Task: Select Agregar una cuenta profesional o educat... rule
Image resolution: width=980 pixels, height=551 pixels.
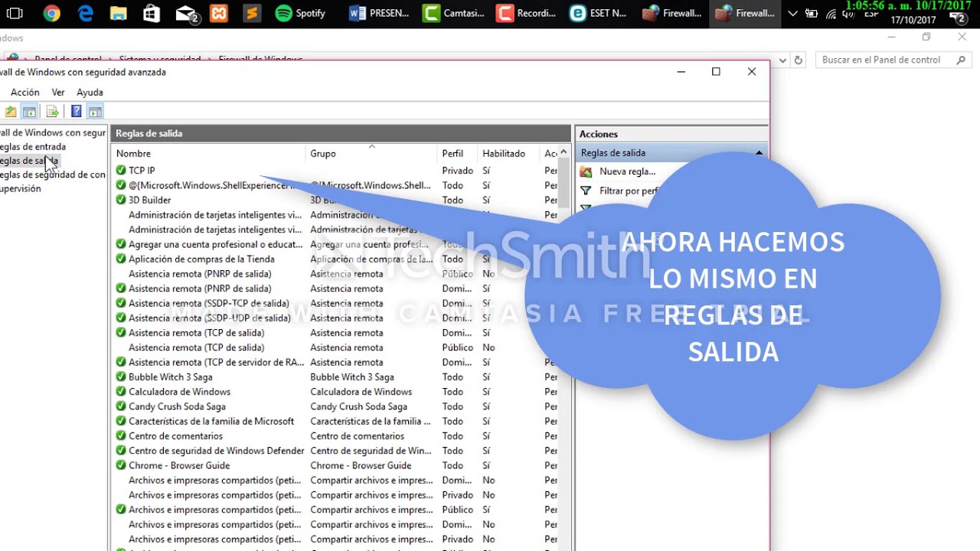Action: pyautogui.click(x=215, y=244)
